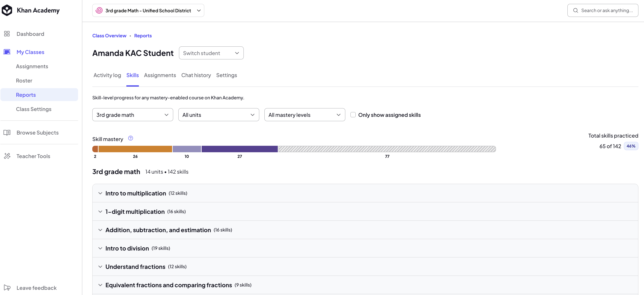This screenshot has width=644, height=295.
Task: Select the Skills tab
Action: pos(132,75)
